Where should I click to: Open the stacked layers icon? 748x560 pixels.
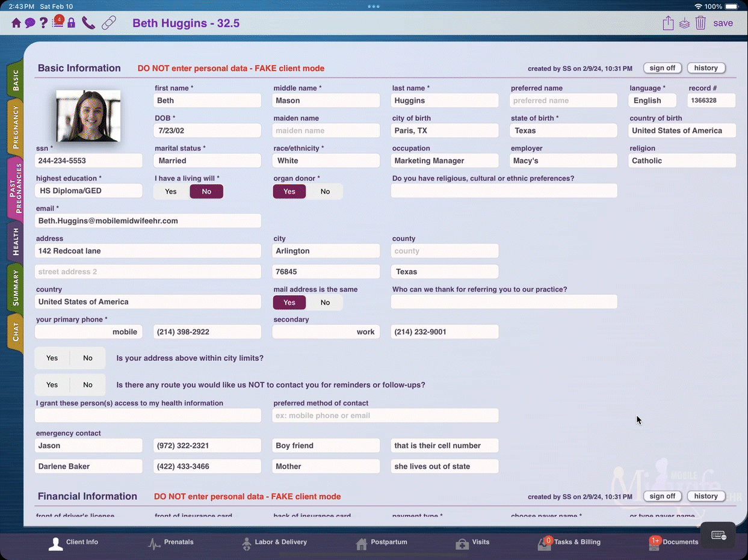pos(684,23)
